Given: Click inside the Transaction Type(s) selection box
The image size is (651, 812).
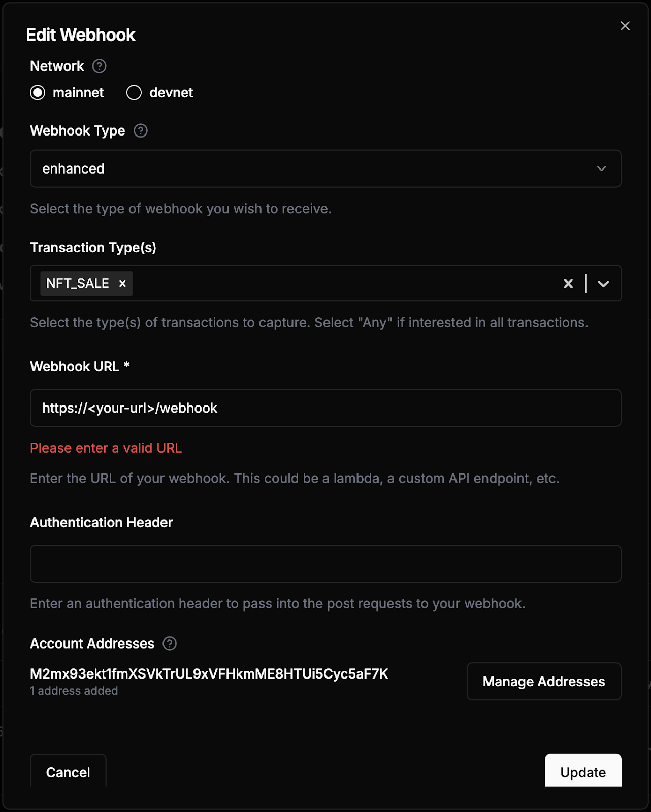Looking at the screenshot, I should pos(345,284).
